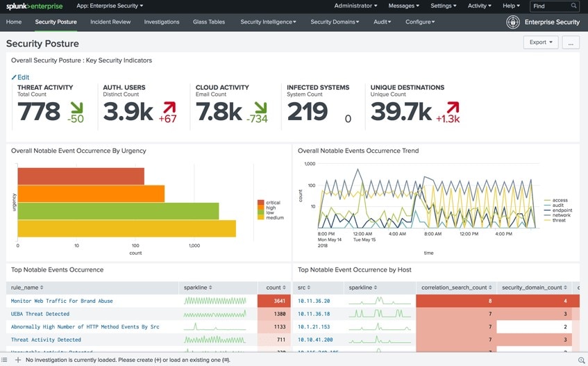Click the Cloud Activity green down arrow
This screenshot has width=588, height=366.
pos(260,108)
